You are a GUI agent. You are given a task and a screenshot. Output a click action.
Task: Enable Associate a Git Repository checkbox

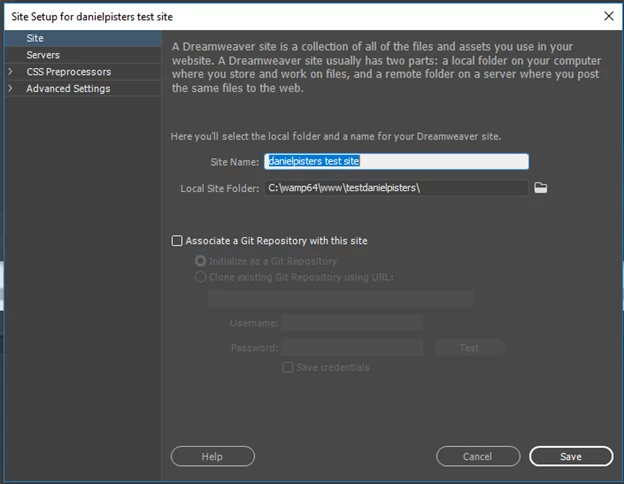coord(177,240)
